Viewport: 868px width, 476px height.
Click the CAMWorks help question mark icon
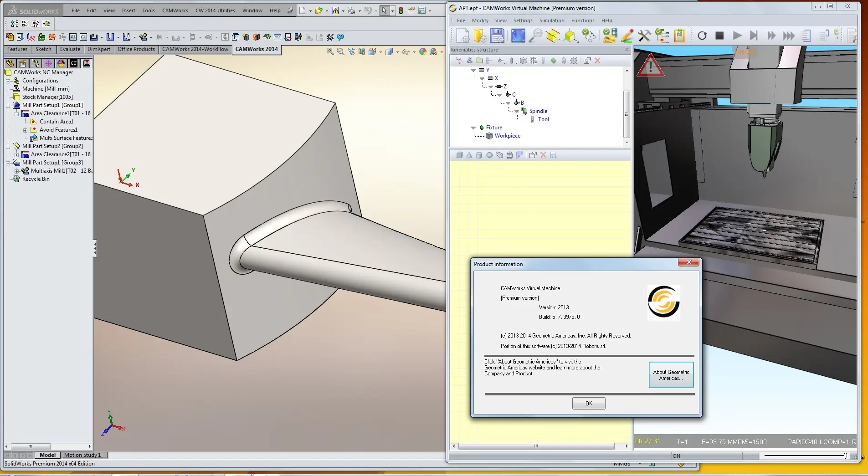pos(340,37)
